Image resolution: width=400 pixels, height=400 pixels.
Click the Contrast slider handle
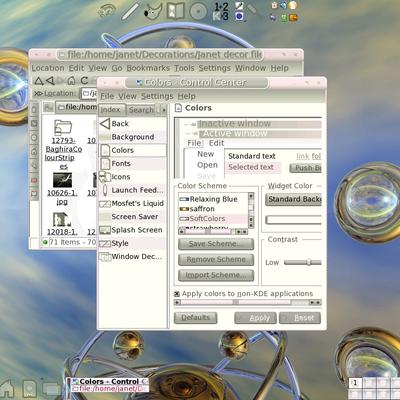309,262
